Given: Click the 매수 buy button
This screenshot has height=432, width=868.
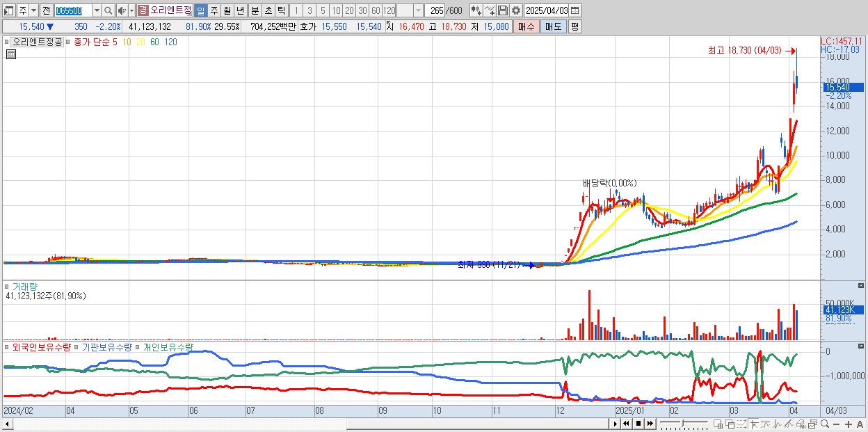Looking at the screenshot, I should click(527, 26).
